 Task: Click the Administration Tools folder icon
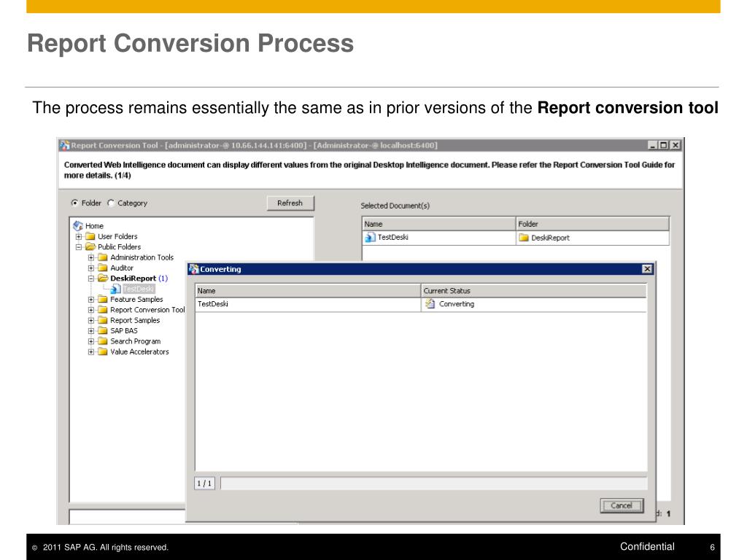click(x=103, y=257)
